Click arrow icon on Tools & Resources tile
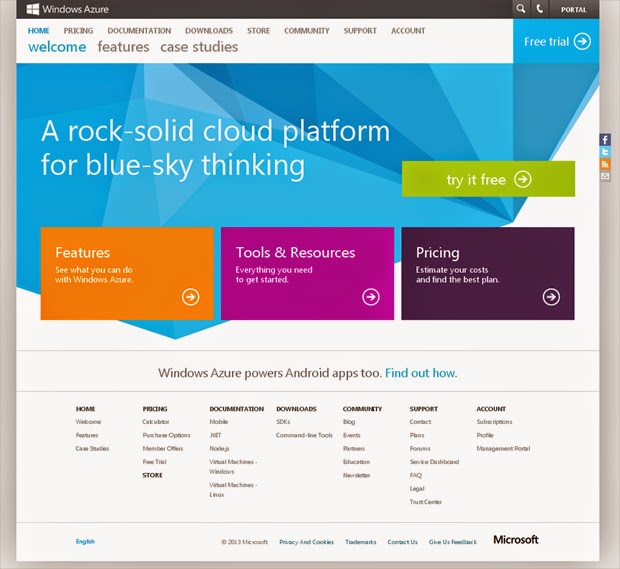The width and height of the screenshot is (620, 569). click(x=371, y=297)
